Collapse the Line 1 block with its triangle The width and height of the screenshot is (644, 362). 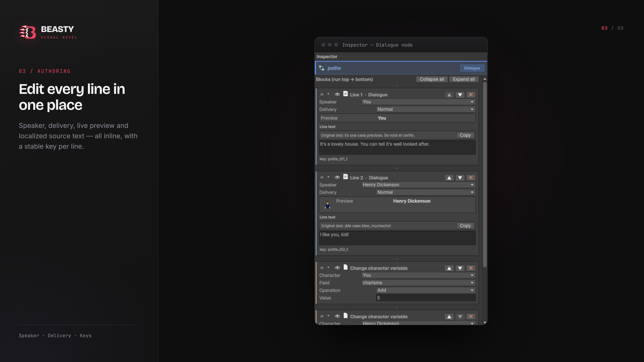tap(328, 94)
